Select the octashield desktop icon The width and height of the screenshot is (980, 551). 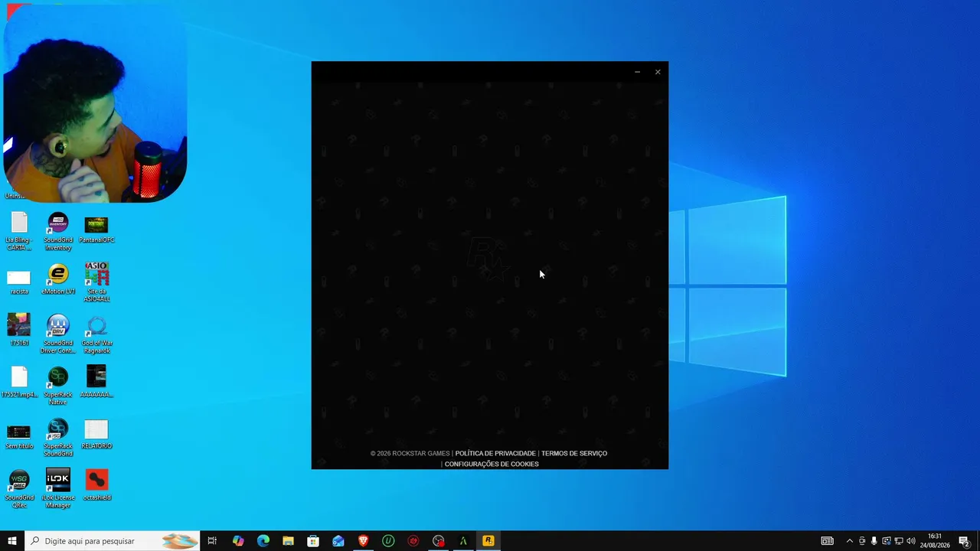(96, 485)
